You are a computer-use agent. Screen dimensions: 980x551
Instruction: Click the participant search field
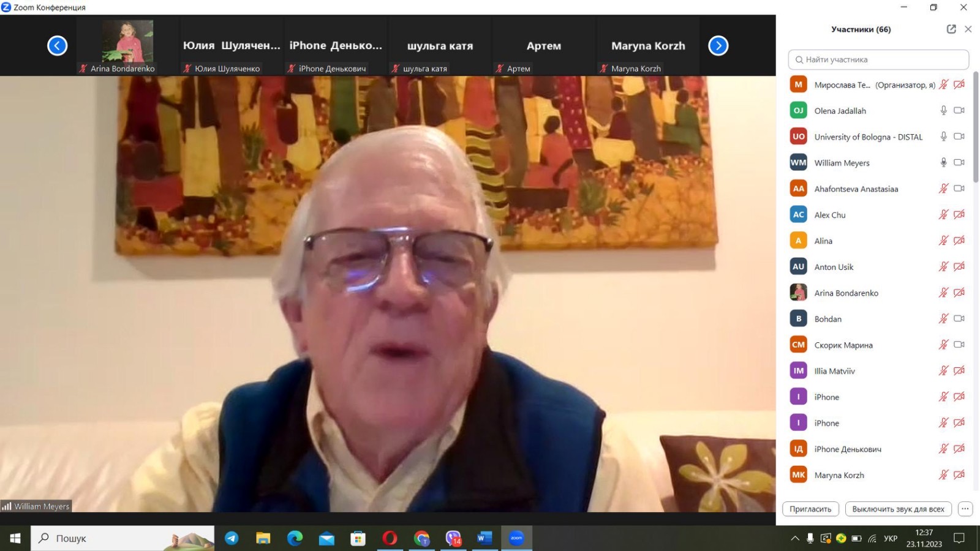[878, 59]
